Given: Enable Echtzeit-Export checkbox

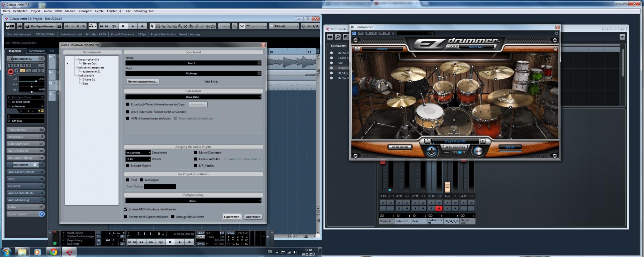Looking at the screenshot, I should coord(127,166).
